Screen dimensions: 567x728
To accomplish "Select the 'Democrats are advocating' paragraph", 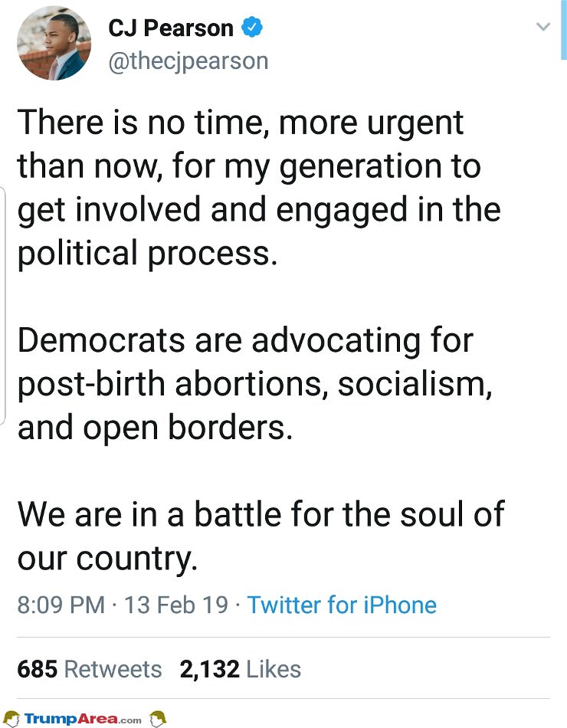I will point(255,383).
